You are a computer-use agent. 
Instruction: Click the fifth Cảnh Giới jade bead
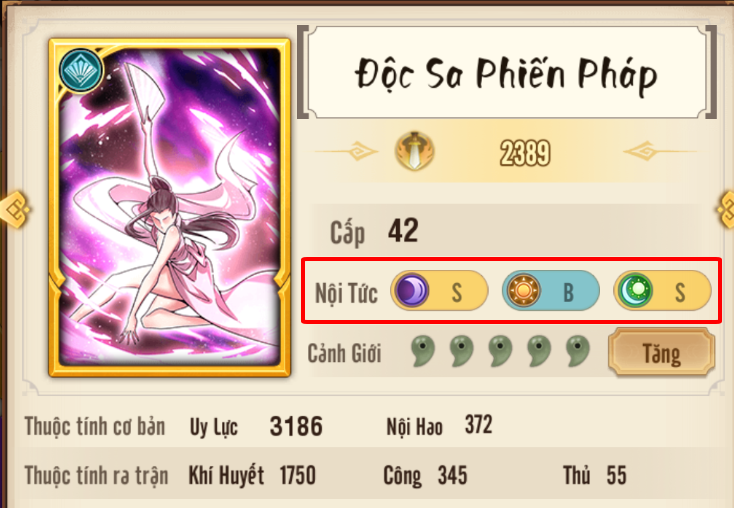(x=578, y=350)
